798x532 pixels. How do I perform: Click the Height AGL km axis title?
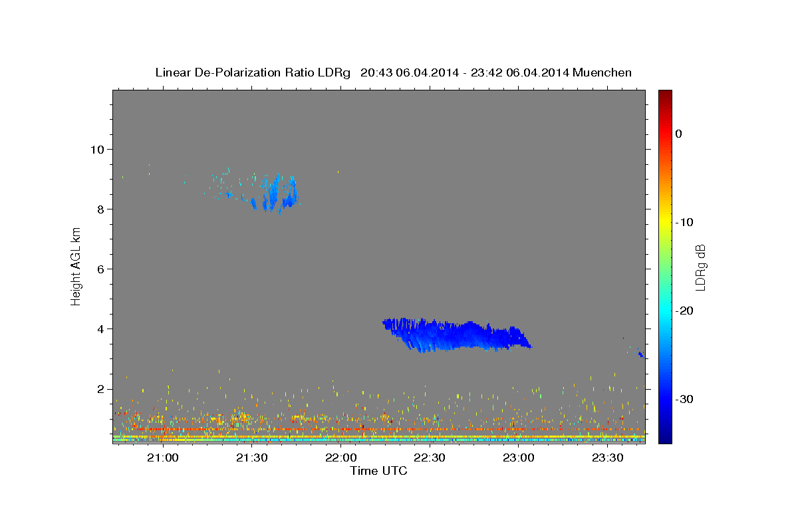(x=76, y=267)
